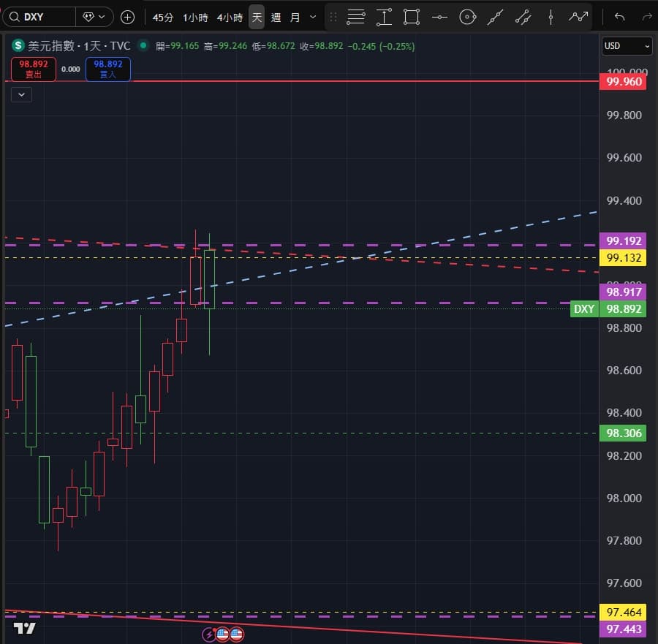The width and height of the screenshot is (658, 644).
Task: Click the purple 98.917 price label
Action: [x=623, y=292]
